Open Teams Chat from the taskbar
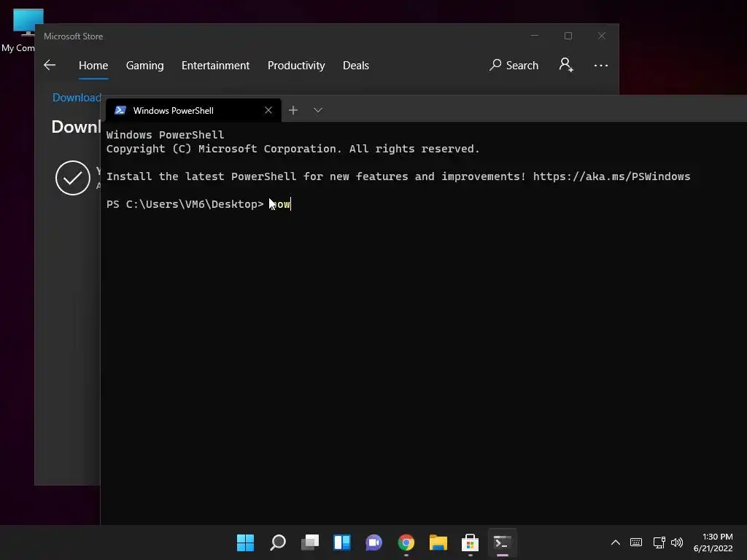This screenshot has height=560, width=747. click(374, 542)
